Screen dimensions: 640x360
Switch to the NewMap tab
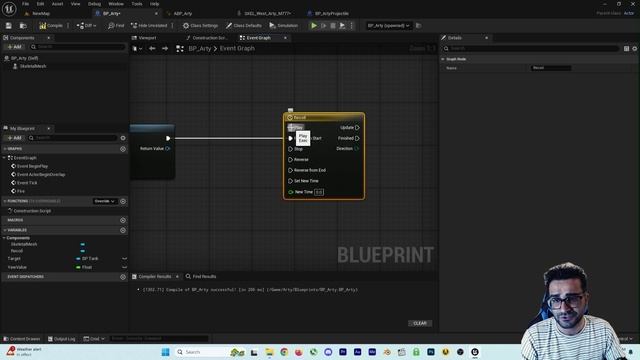tap(41, 13)
